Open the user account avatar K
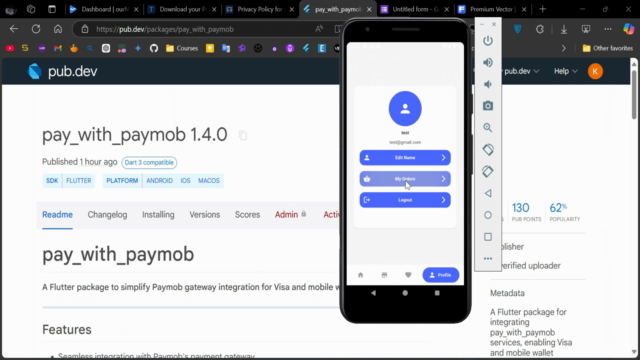 (x=595, y=71)
